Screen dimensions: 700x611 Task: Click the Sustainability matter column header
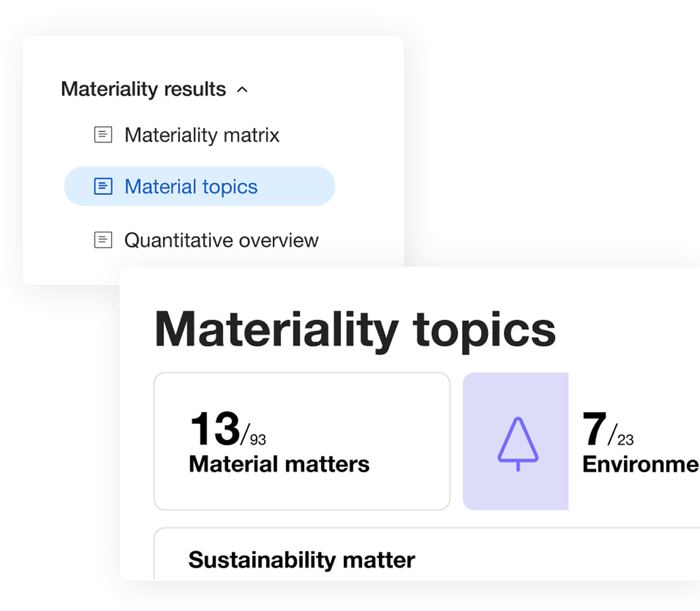coord(302,560)
